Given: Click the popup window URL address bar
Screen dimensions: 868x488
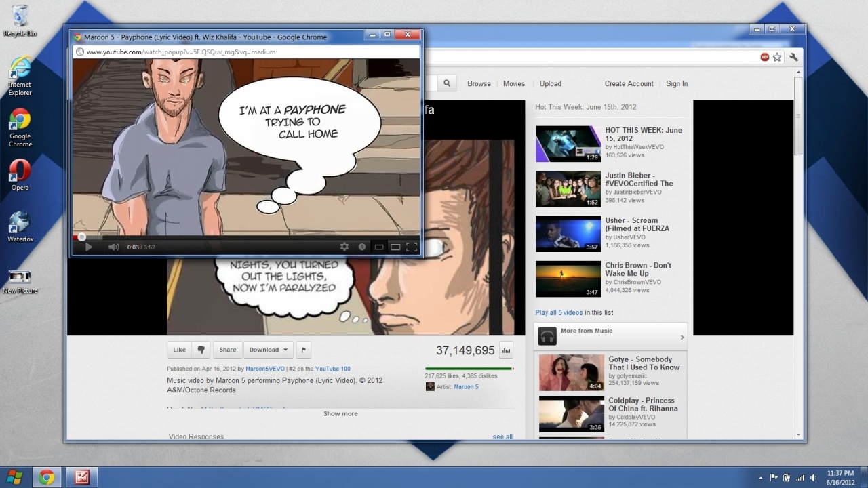Looking at the screenshot, I should tap(246, 52).
